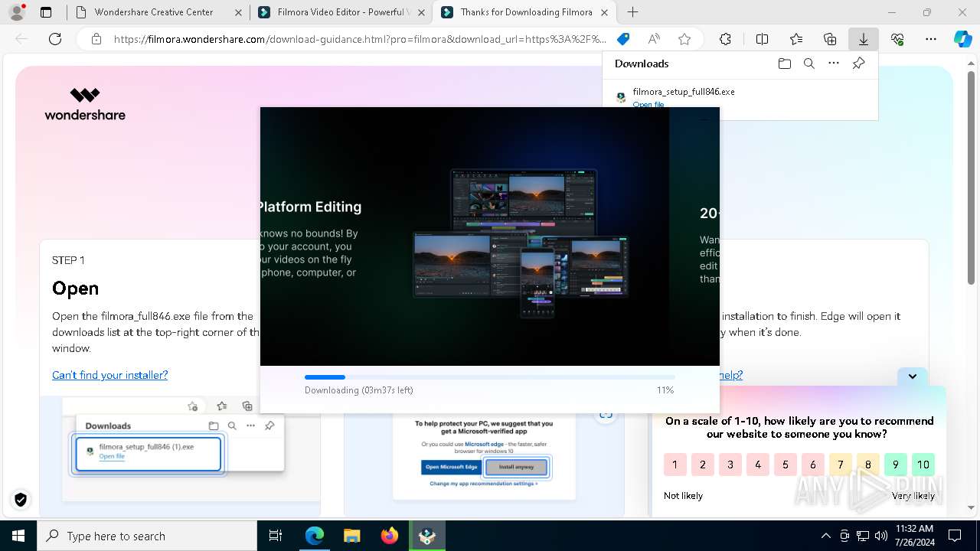Open File Explorer from taskbar
Viewport: 980px width, 551px height.
click(351, 536)
